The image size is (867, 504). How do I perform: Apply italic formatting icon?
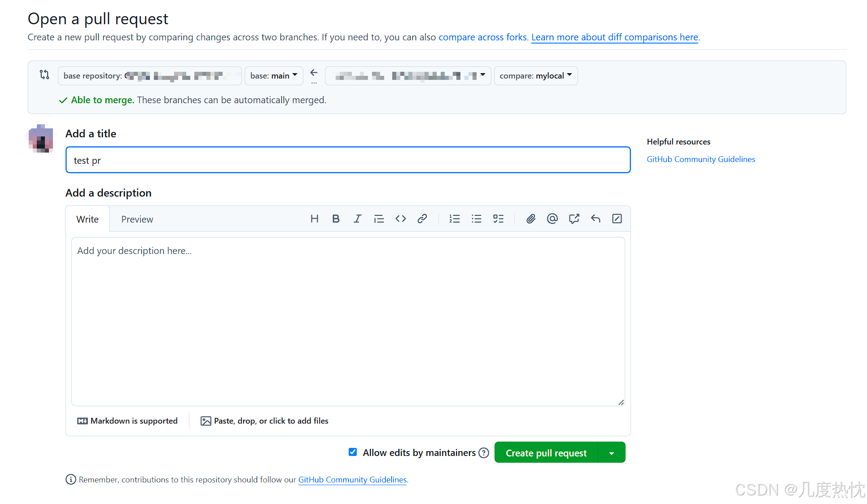coord(357,219)
